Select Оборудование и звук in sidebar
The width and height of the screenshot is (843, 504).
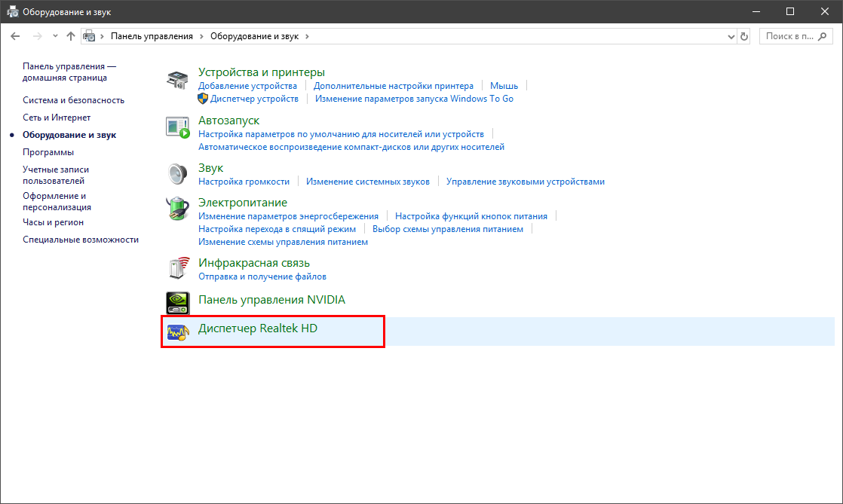[69, 135]
